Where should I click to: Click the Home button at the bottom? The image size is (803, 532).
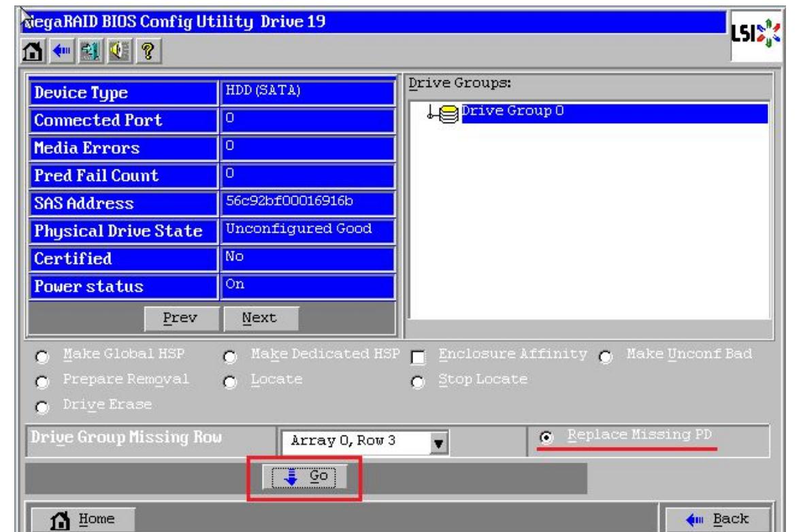coord(84,520)
